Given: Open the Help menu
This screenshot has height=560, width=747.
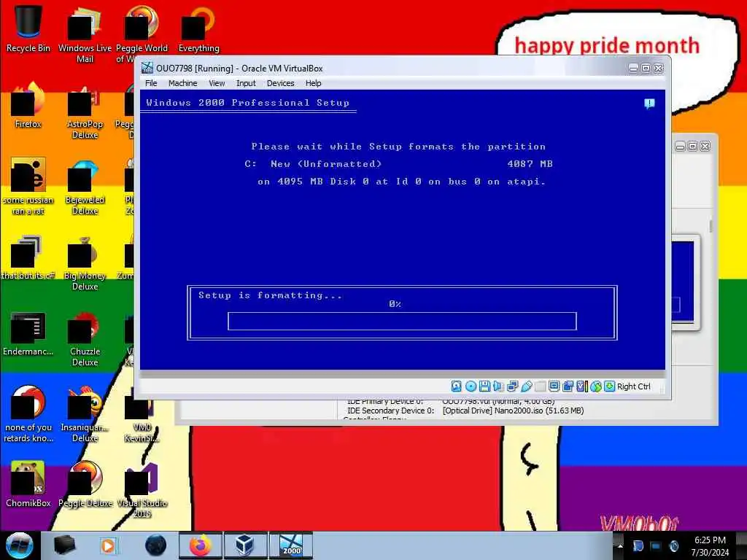Looking at the screenshot, I should point(314,83).
